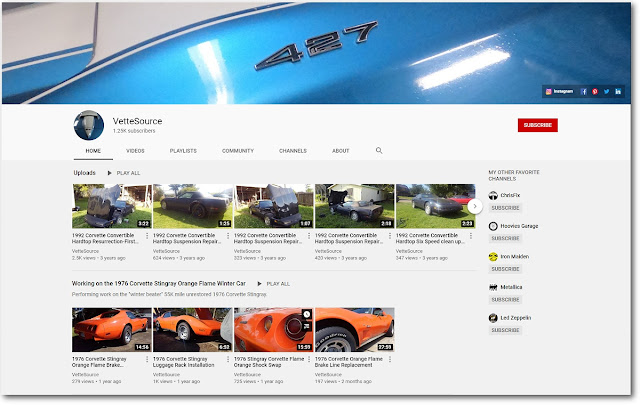Open options menu for Hardtop Resurrection-First video
The height and width of the screenshot is (405, 640).
point(147,236)
